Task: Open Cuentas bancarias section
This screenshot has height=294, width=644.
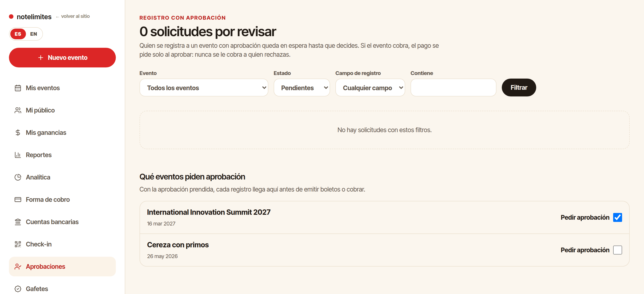Action: tap(62, 222)
